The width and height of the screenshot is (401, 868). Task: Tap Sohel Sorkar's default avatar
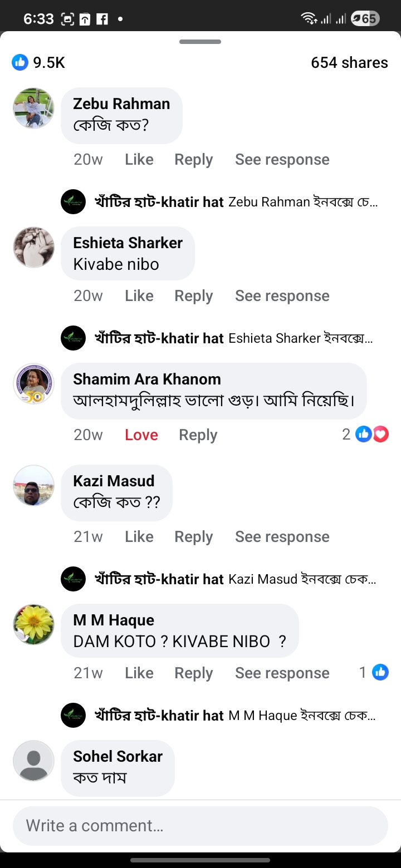[x=34, y=761]
